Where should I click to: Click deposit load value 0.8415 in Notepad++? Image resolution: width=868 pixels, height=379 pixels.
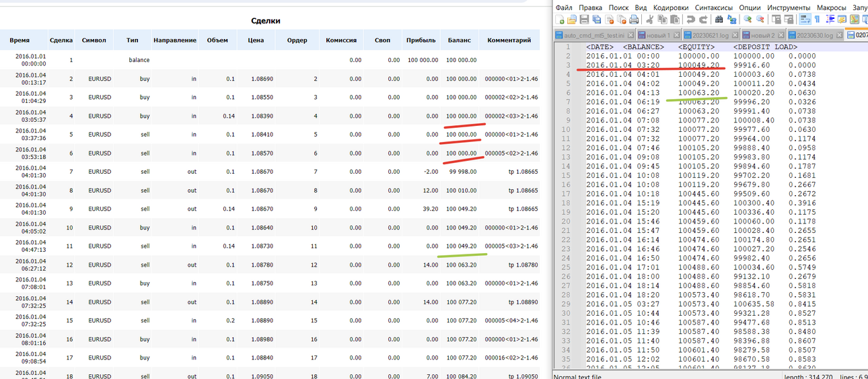point(802,304)
